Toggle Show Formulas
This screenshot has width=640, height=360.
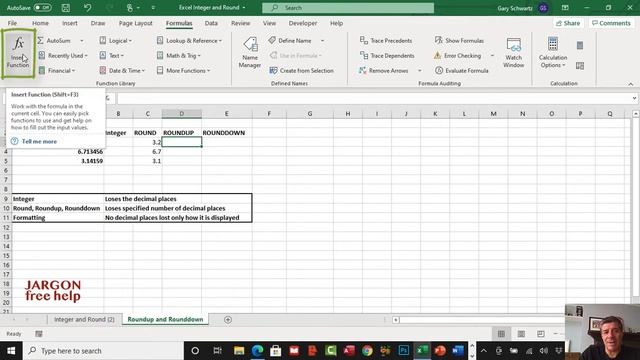459,41
